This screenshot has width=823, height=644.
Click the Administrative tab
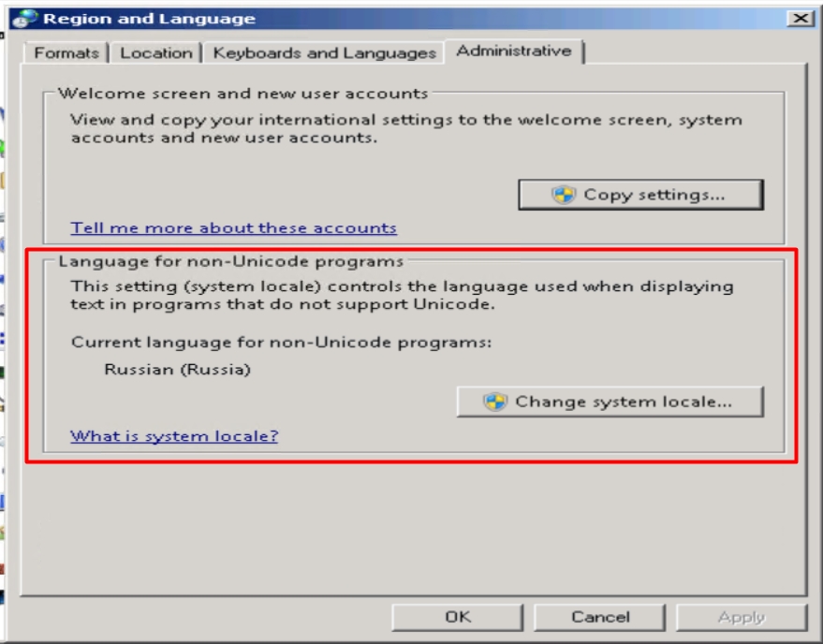(x=514, y=51)
